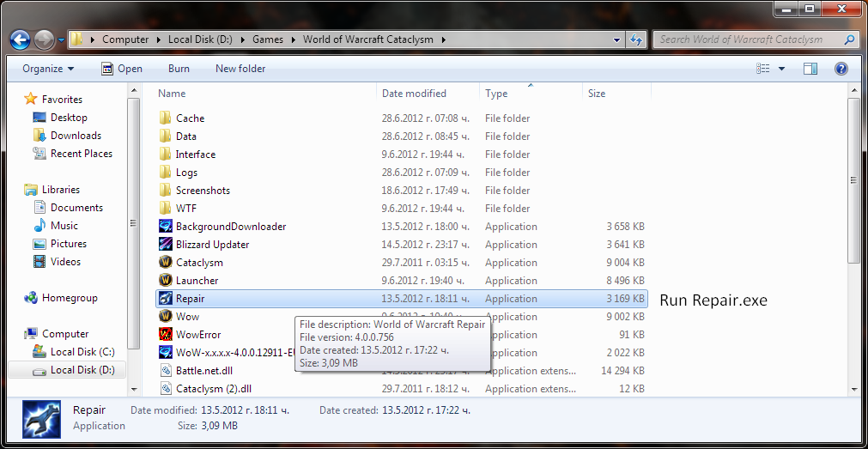Open the Organize menu
This screenshot has height=449, width=868.
pyautogui.click(x=48, y=69)
